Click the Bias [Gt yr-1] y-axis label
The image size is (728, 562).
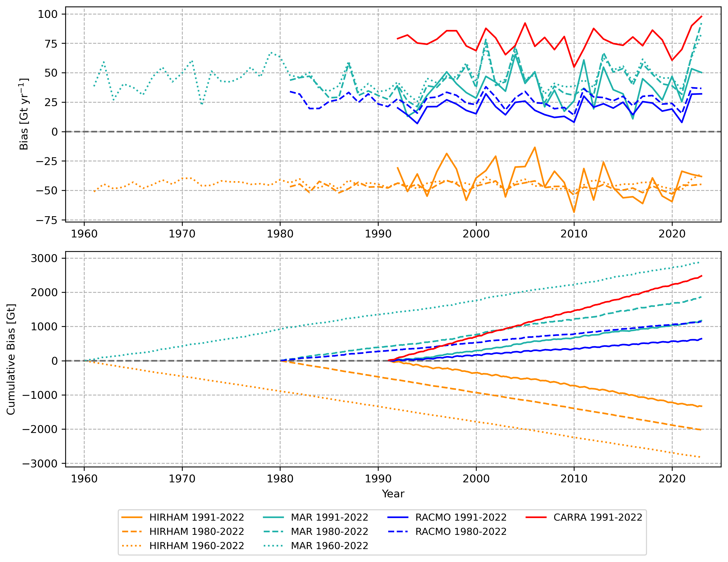(24, 114)
